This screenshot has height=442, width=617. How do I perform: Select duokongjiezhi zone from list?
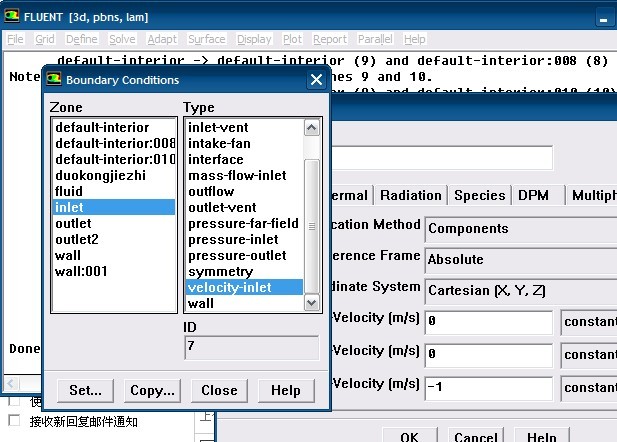pos(100,175)
